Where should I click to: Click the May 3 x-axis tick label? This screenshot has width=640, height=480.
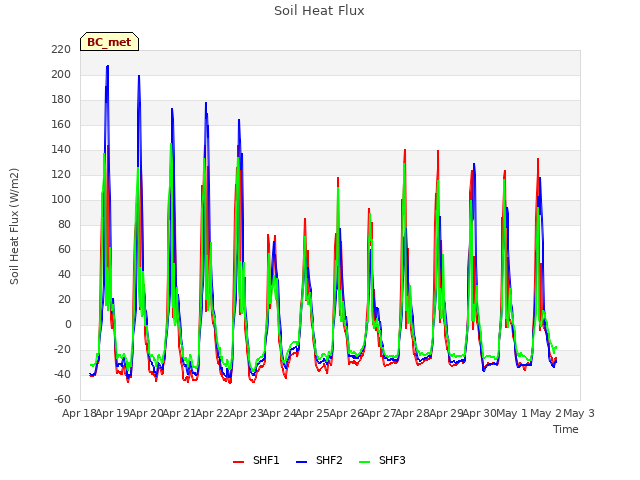click(x=579, y=413)
